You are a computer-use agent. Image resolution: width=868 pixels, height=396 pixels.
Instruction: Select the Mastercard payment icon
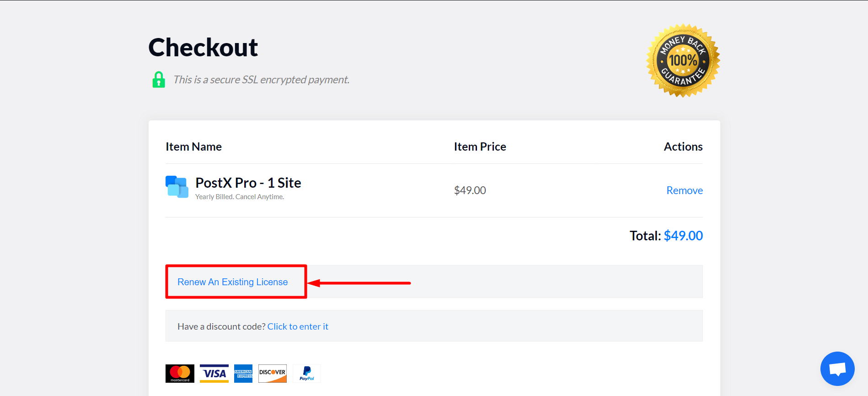[x=179, y=373]
